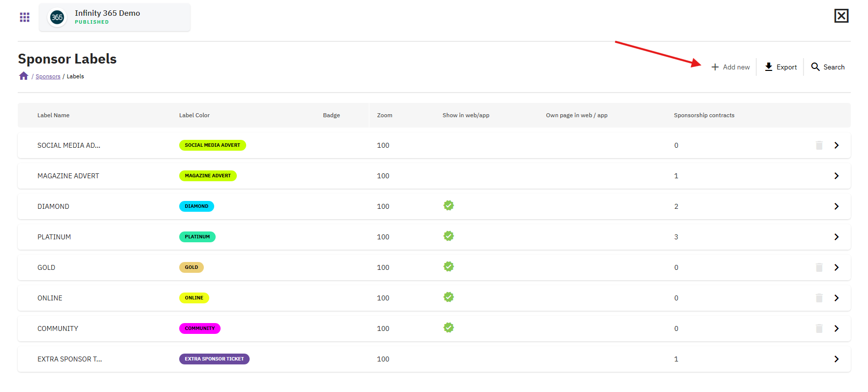This screenshot has height=392, width=868.
Task: Click the Sponsorship contracts column header
Action: point(704,115)
